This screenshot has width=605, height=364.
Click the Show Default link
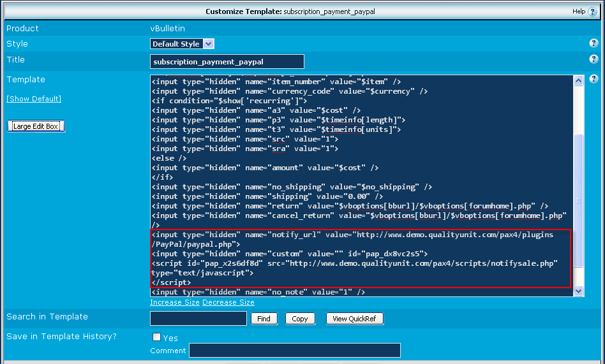point(34,99)
